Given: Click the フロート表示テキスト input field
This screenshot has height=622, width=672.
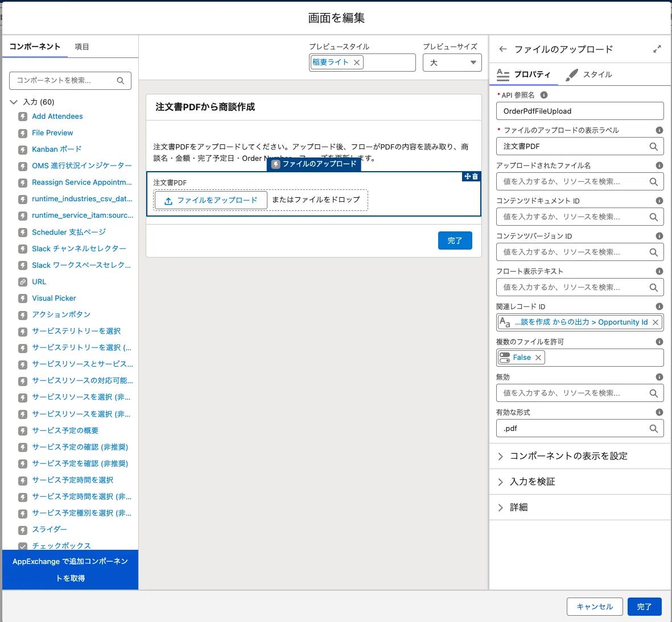Looking at the screenshot, I should (580, 288).
